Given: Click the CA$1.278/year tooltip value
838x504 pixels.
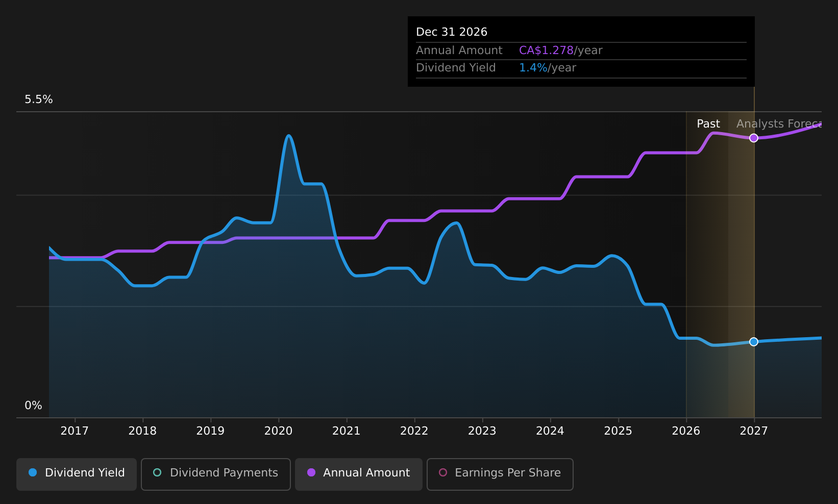Looking at the screenshot, I should (561, 51).
